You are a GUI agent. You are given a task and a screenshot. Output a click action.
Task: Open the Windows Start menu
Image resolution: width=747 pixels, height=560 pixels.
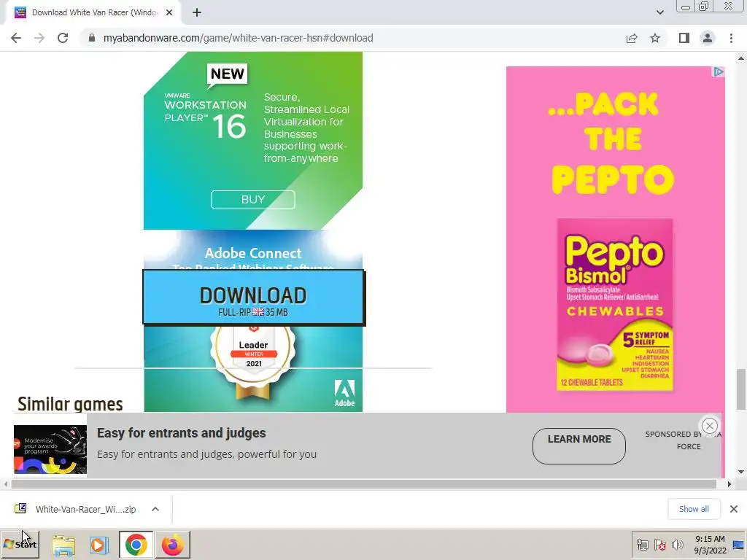20,544
